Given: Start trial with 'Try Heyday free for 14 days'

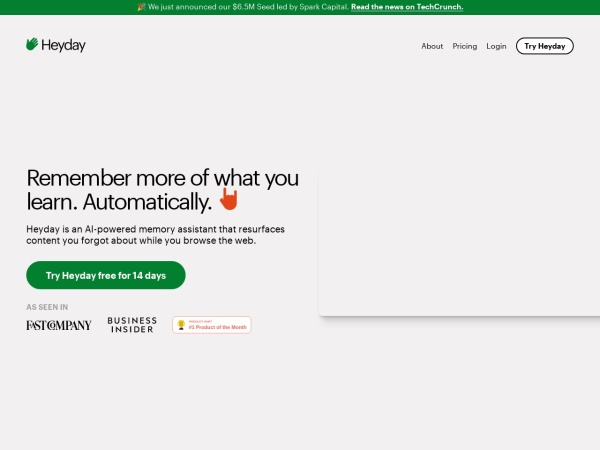Looking at the screenshot, I should 106,275.
